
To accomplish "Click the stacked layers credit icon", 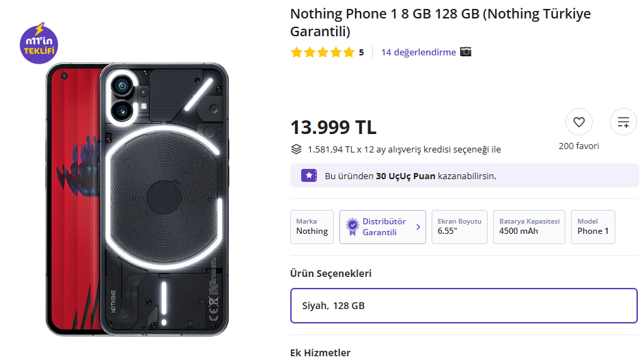I will click(296, 149).
